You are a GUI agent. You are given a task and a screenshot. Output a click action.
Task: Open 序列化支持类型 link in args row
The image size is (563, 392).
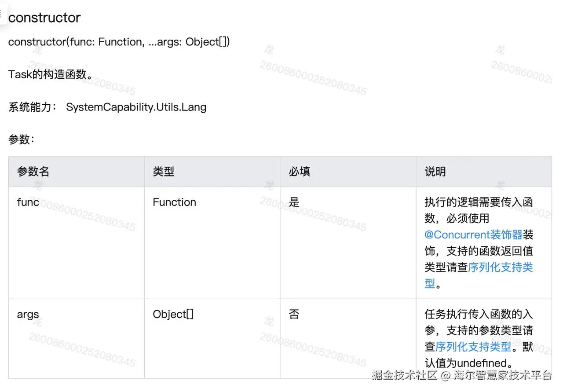pyautogui.click(x=473, y=347)
